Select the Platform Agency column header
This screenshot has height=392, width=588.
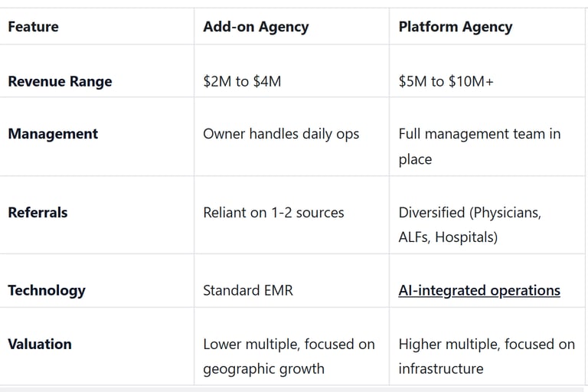(456, 27)
